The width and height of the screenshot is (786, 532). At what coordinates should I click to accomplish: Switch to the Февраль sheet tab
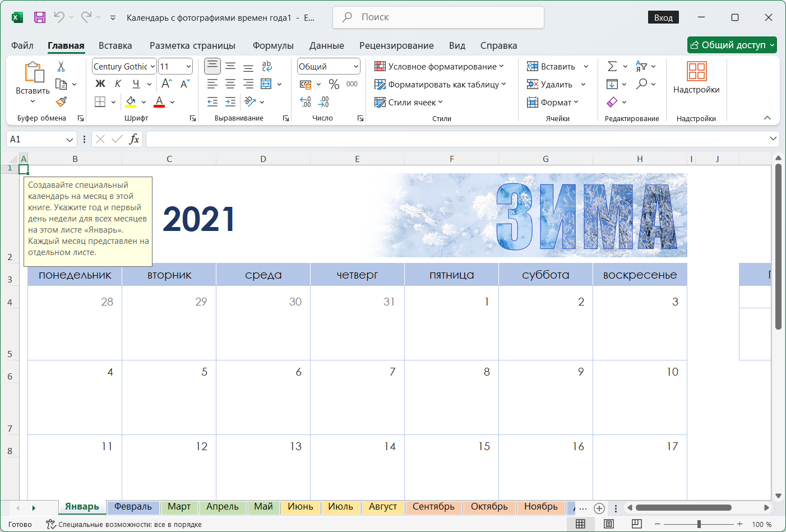point(133,507)
